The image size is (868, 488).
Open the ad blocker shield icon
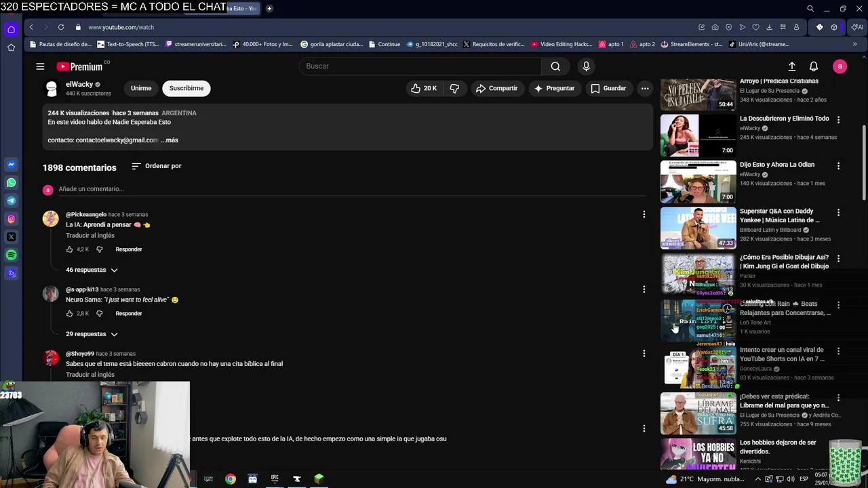point(729,27)
